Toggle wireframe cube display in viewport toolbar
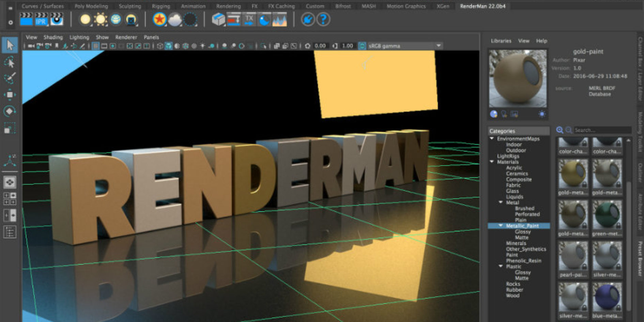Screen dimensions: 644x322 (x=160, y=46)
